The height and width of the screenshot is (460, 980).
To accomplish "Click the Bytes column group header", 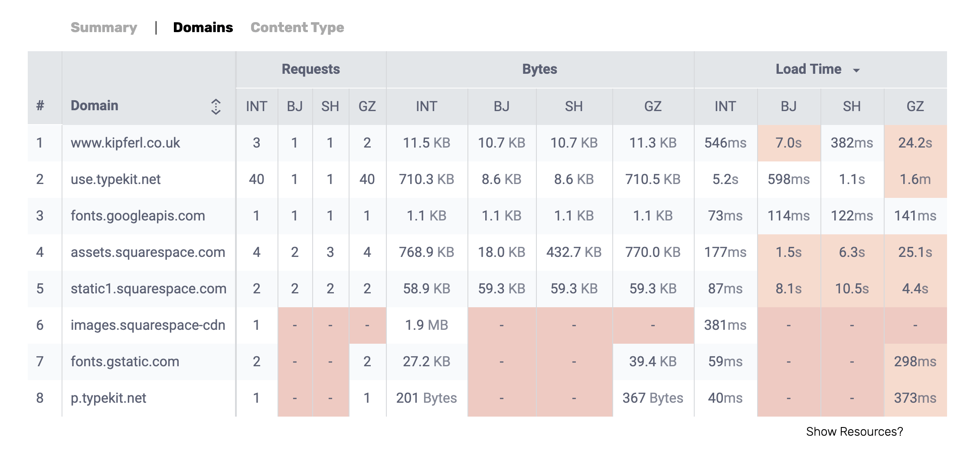I will click(x=539, y=69).
